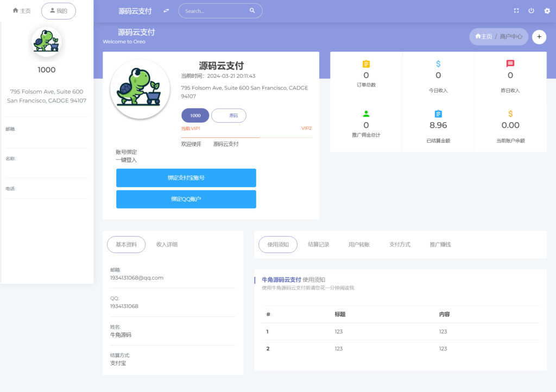
Task: Click the 绑定支付宝账号 button
Action: [x=186, y=178]
